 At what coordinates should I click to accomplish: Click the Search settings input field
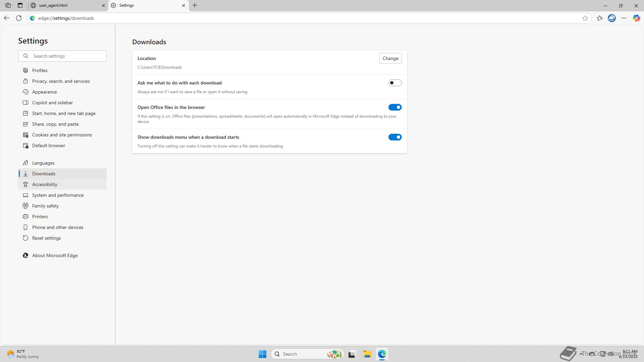coord(67,56)
